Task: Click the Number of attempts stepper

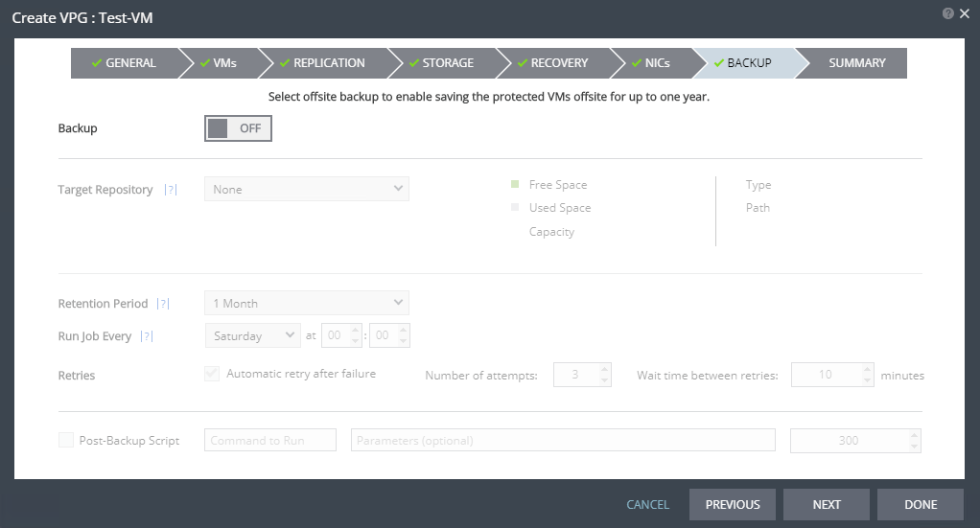Action: tap(582, 375)
